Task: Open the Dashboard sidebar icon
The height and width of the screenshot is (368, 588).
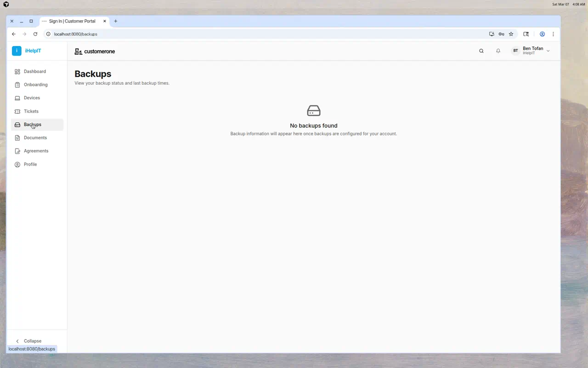Action: (17, 72)
